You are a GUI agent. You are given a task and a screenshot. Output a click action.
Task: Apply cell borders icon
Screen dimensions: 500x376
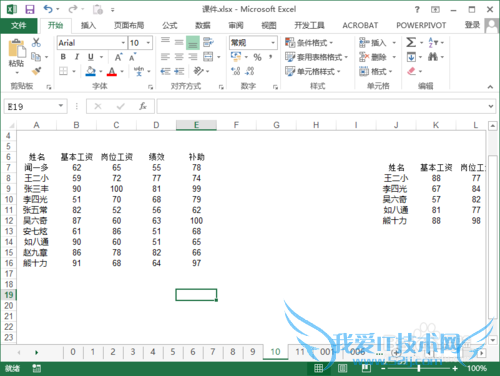pyautogui.click(x=63, y=71)
